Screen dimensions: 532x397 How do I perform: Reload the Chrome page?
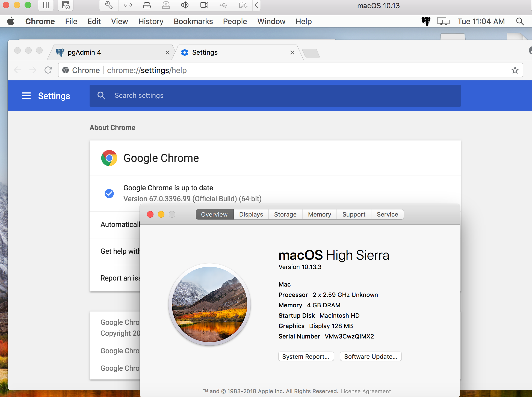tap(48, 70)
